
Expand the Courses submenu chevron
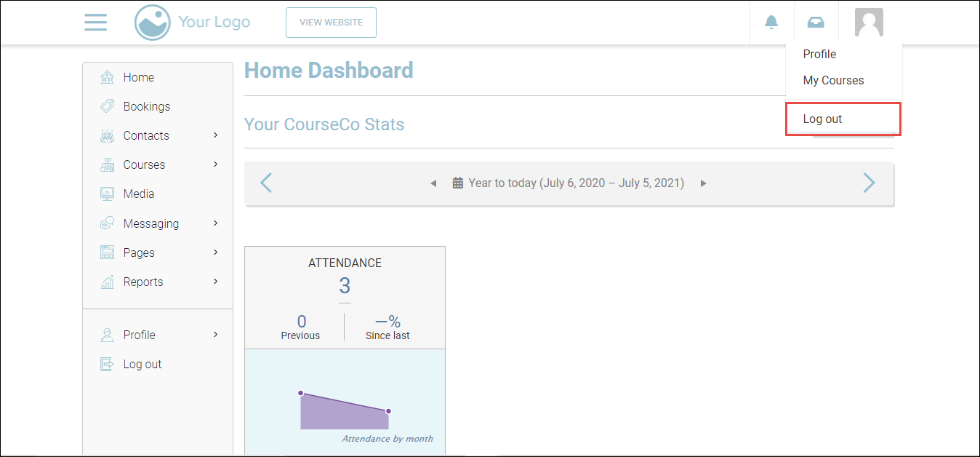(216, 164)
